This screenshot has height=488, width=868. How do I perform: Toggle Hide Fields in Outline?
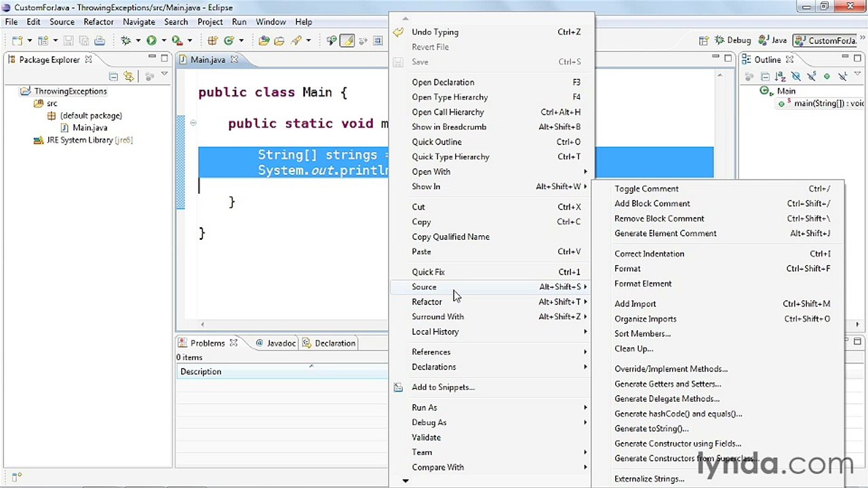tap(796, 77)
